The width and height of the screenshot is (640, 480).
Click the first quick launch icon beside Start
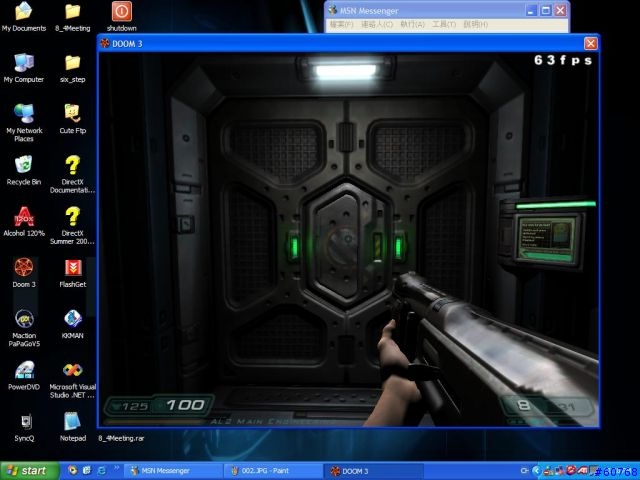click(73, 471)
